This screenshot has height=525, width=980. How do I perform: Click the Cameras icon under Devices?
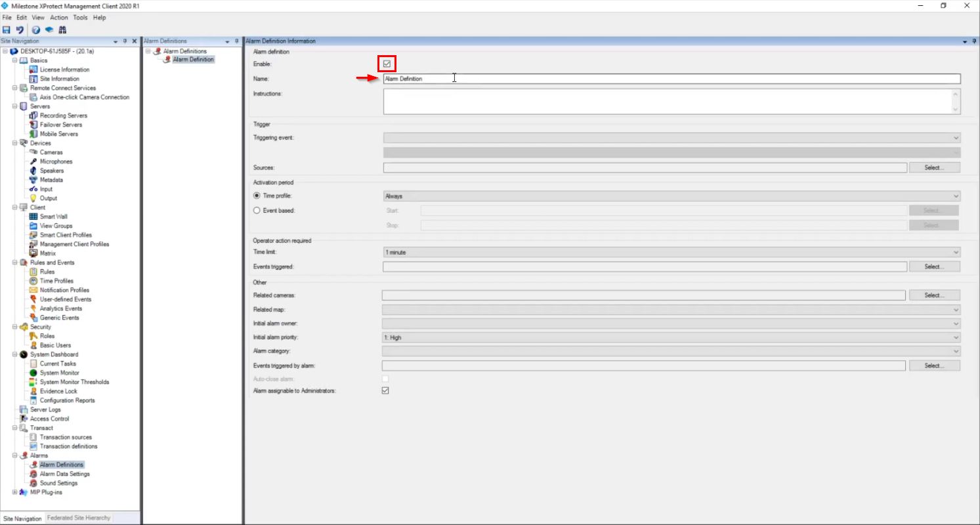coord(34,152)
